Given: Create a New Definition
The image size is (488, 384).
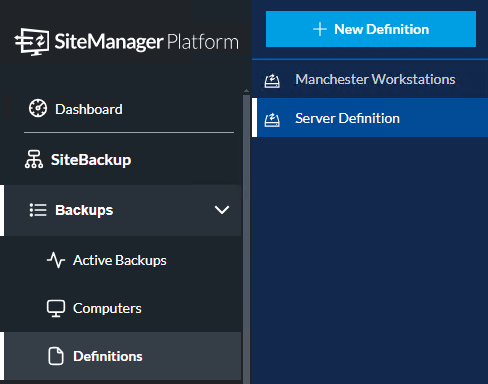Looking at the screenshot, I should 371,29.
